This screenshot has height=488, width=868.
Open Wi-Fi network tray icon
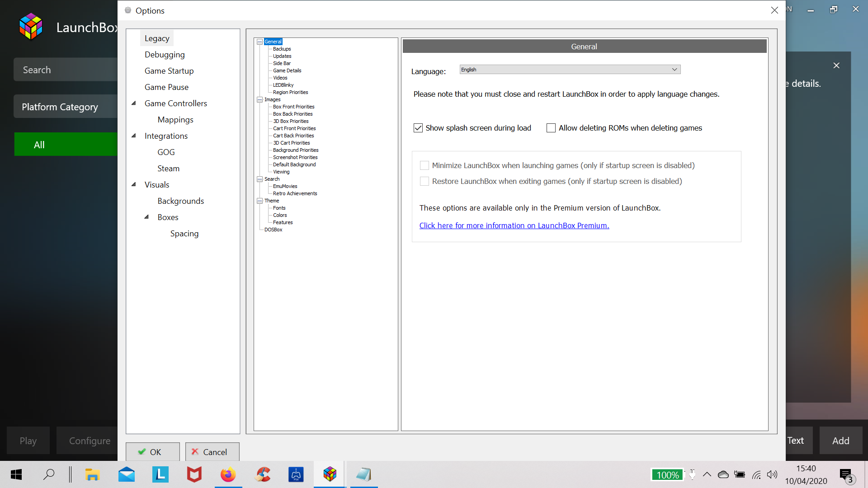click(756, 474)
